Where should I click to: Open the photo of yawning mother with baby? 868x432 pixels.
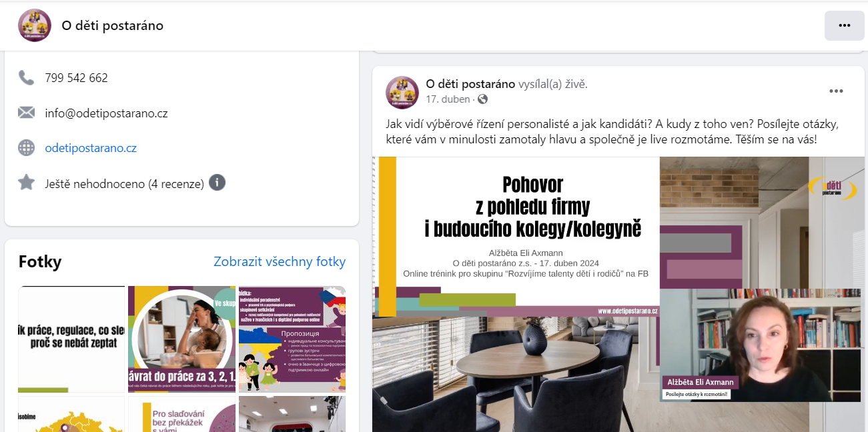(181, 339)
